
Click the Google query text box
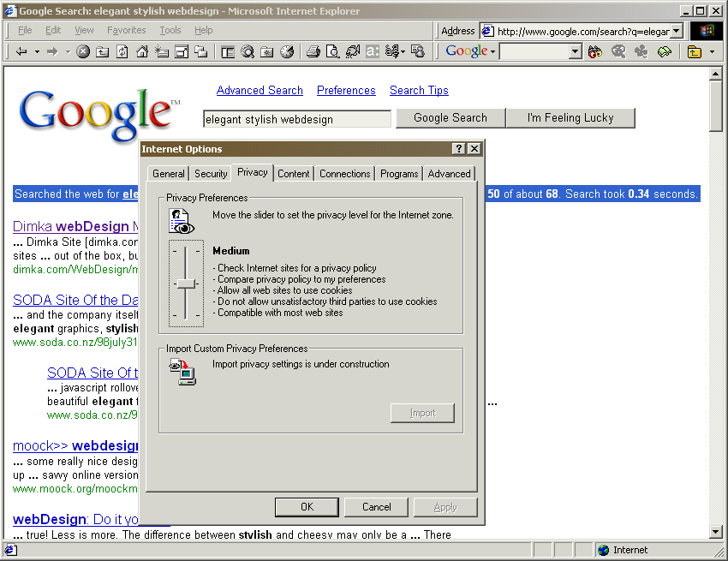297,119
